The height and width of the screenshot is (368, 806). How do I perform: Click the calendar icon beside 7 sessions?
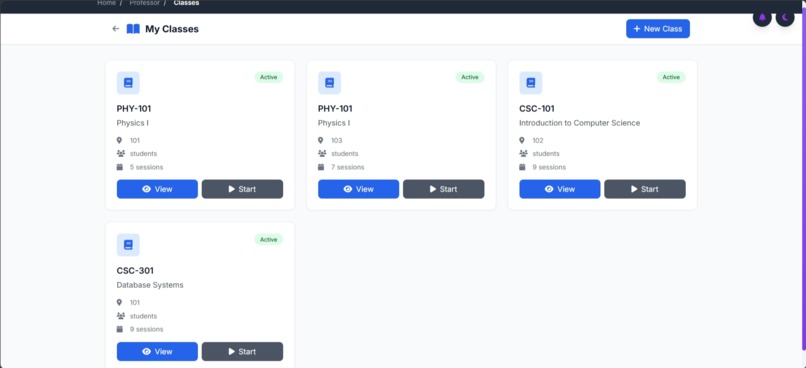321,167
